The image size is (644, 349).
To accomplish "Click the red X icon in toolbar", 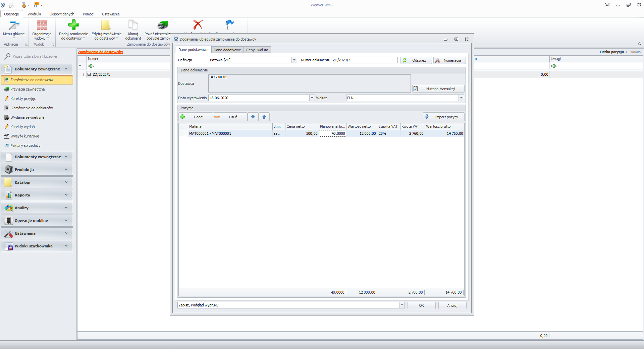I will tap(198, 25).
